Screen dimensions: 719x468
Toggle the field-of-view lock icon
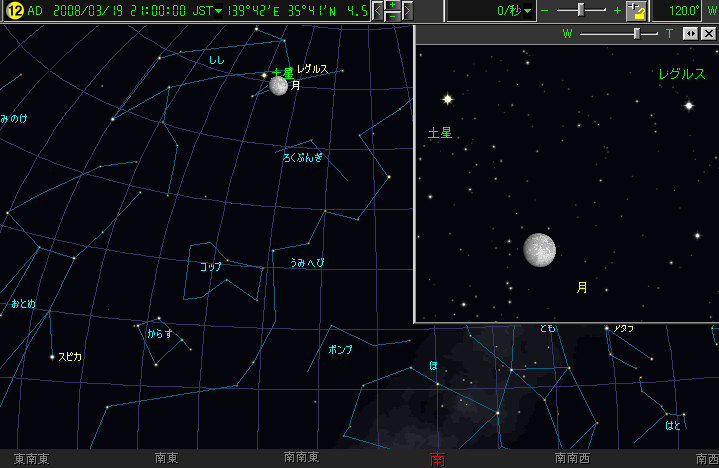click(636, 11)
